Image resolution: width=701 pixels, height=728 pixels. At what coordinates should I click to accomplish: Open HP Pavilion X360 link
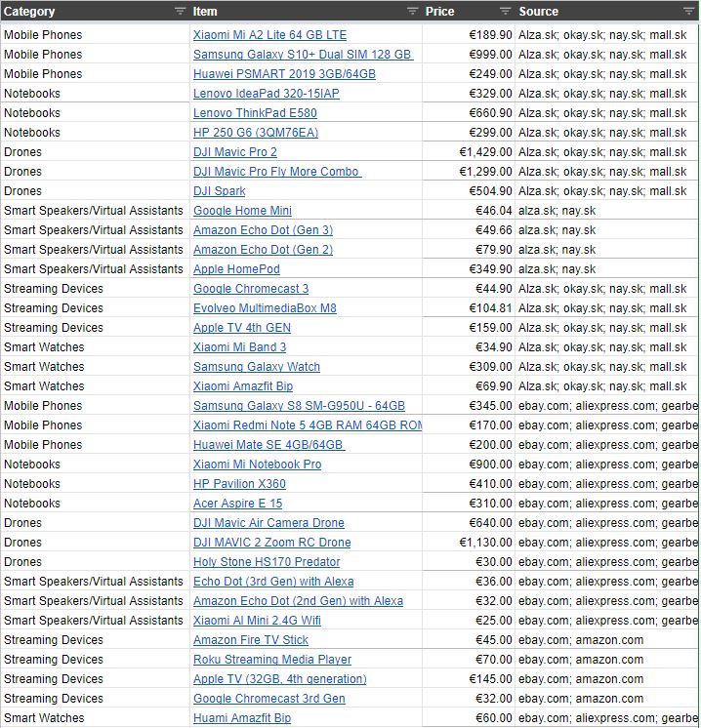point(239,483)
